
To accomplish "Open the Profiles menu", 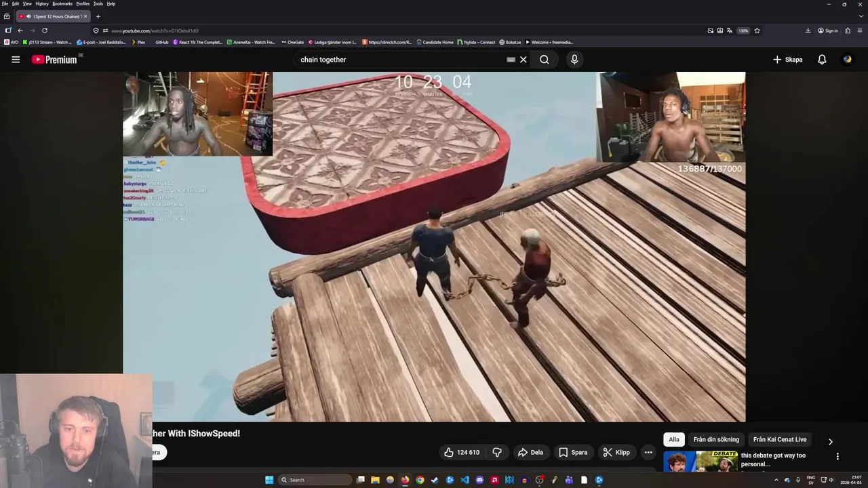I will click(x=83, y=4).
